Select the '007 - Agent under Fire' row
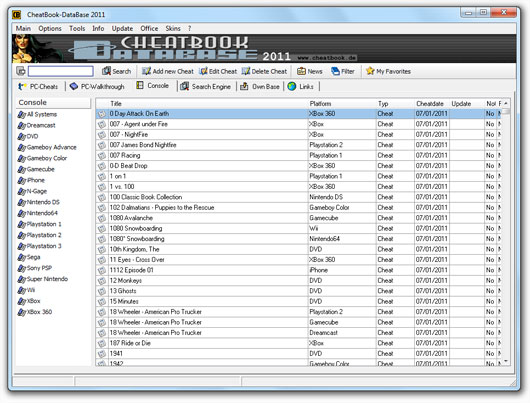Image resolution: width=530 pixels, height=403 pixels. coord(299,124)
